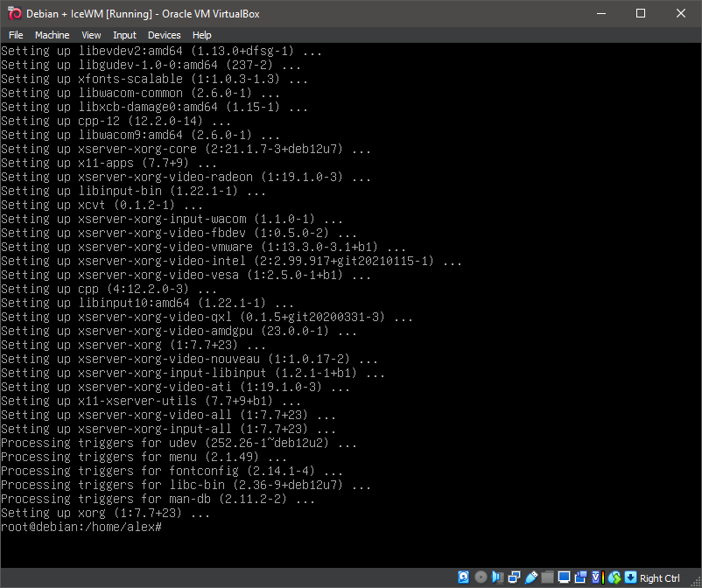Click the display settings status icon

coord(564,577)
